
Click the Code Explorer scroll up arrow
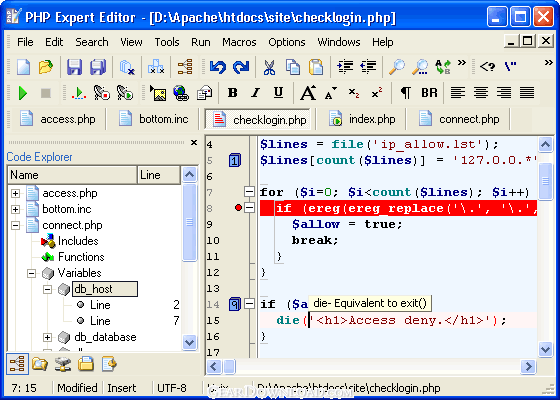click(189, 175)
